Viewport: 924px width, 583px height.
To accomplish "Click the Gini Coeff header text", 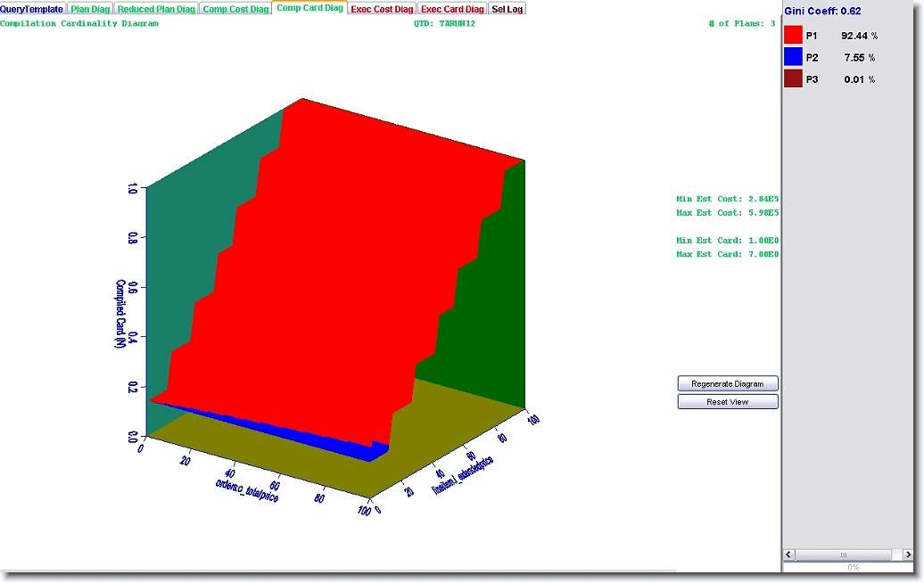I will point(822,11).
